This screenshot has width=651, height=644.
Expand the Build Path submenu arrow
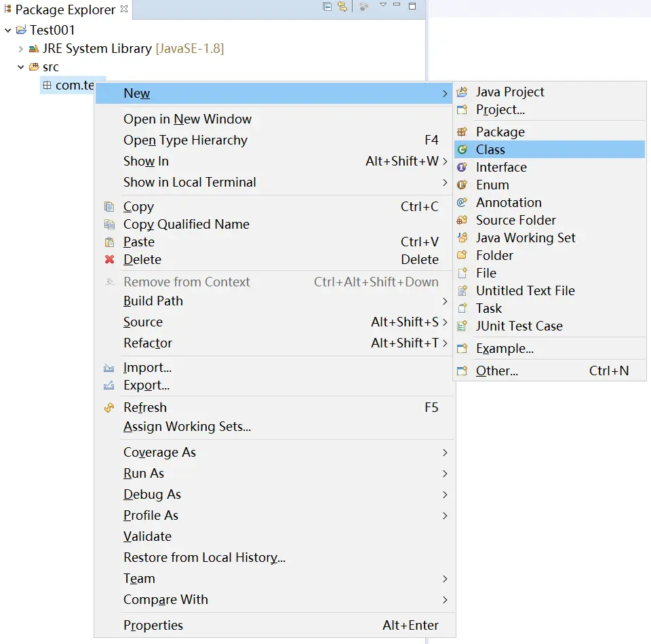(x=445, y=301)
